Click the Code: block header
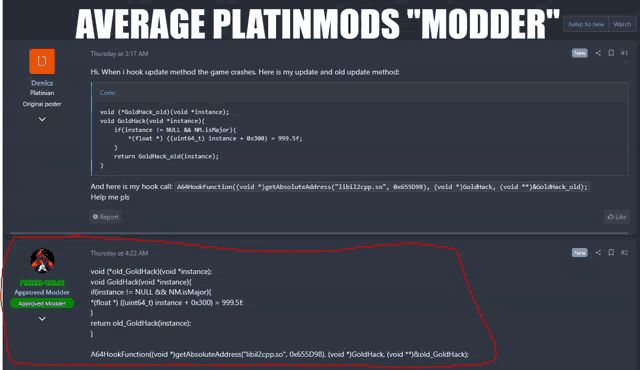 point(359,93)
